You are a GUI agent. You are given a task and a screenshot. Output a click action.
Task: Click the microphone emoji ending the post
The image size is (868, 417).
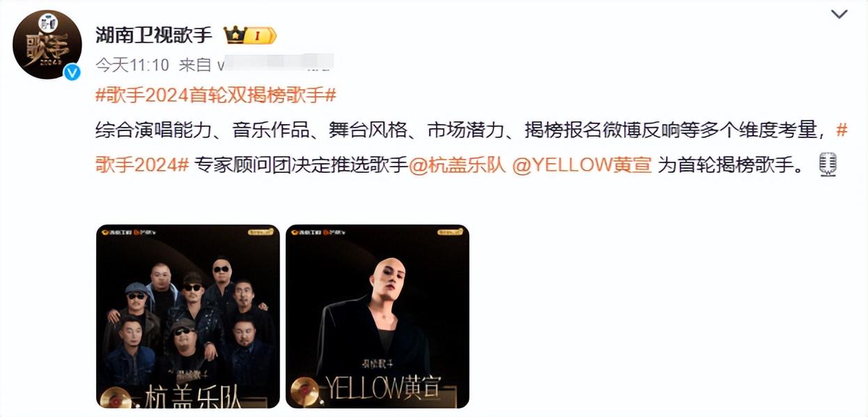point(828,165)
